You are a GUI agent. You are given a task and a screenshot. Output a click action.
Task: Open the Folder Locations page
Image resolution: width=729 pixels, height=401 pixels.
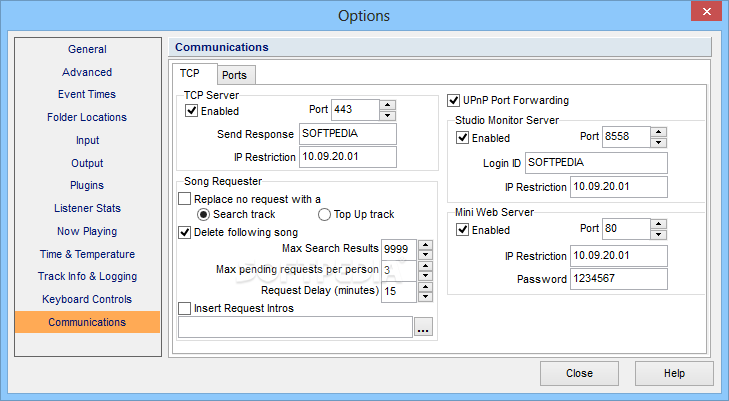(87, 117)
